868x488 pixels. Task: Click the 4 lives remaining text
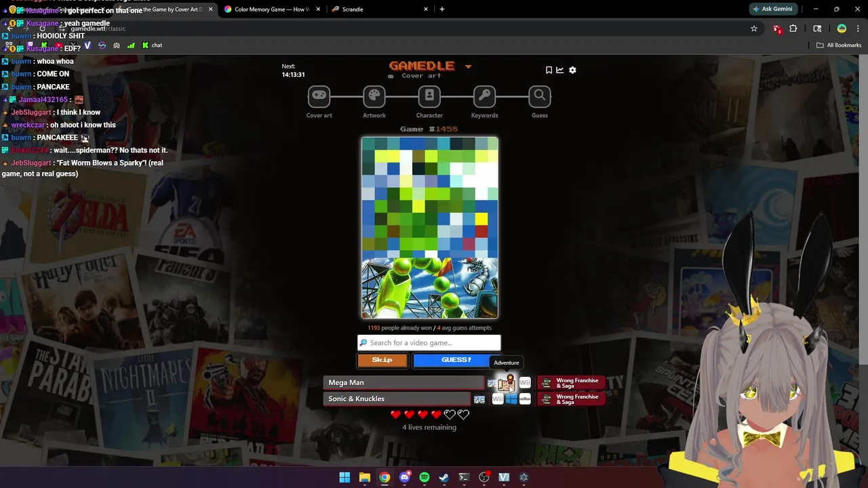429,428
